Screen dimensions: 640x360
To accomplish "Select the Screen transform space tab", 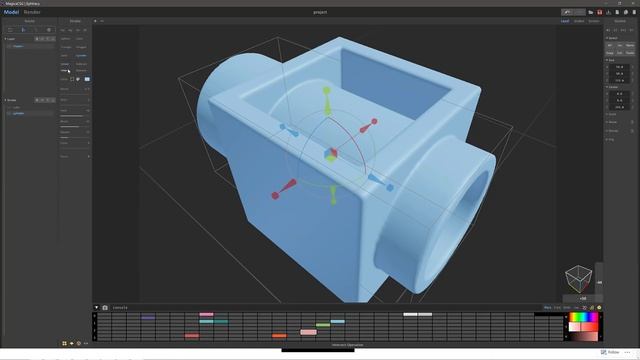I will 593,21.
